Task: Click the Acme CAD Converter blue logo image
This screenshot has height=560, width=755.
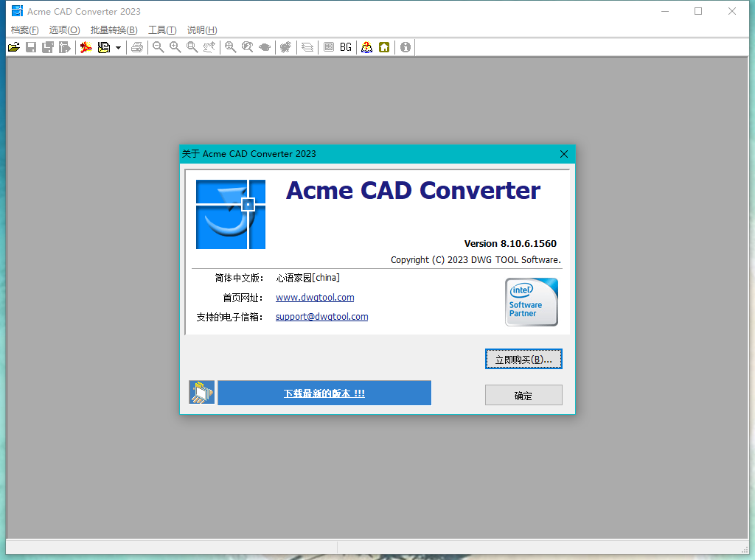Action: (231, 214)
